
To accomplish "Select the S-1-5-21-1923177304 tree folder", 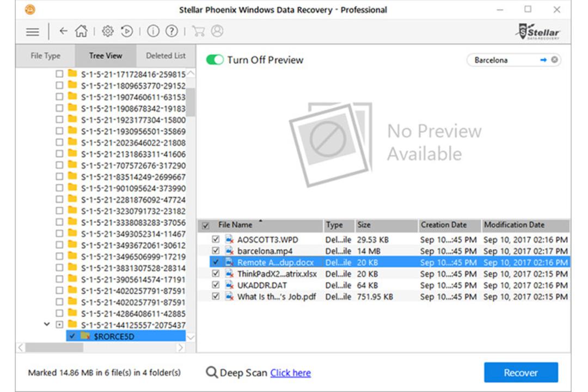I will point(133,120).
